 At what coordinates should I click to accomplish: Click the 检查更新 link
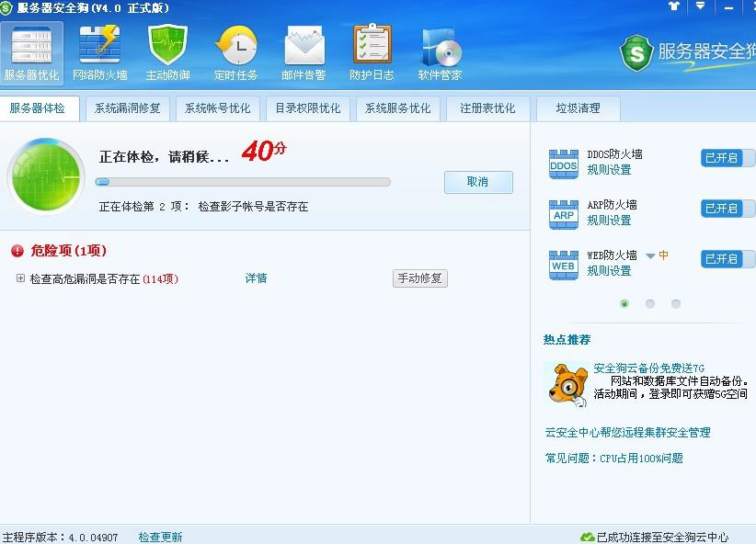tap(161, 537)
